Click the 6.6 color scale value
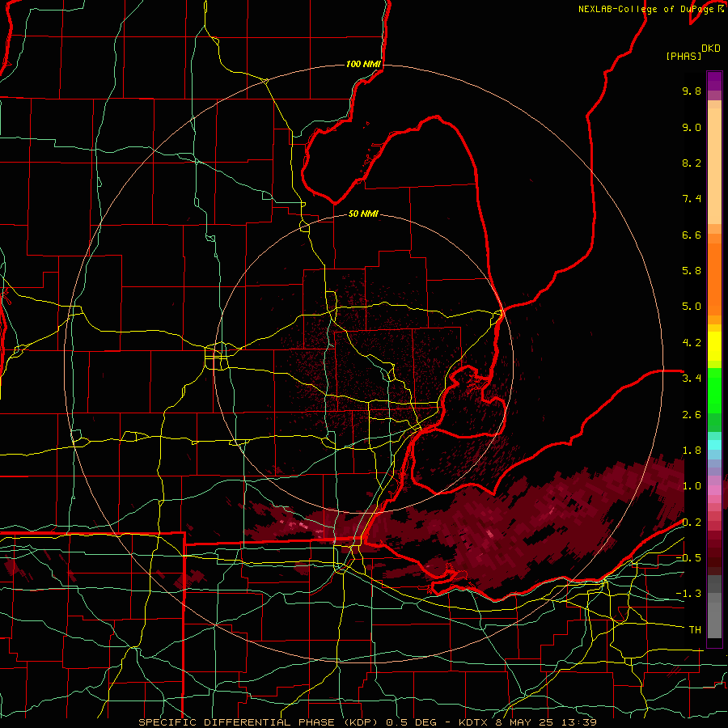 (692, 235)
